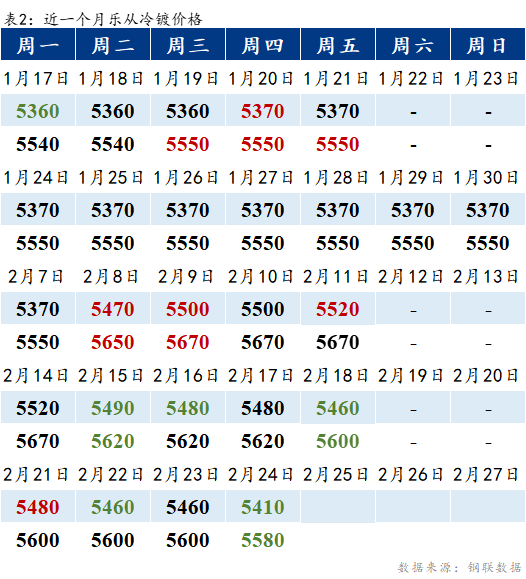This screenshot has width=526, height=579.
Task: Select the 1月23日 date cell
Action: pyautogui.click(x=486, y=79)
